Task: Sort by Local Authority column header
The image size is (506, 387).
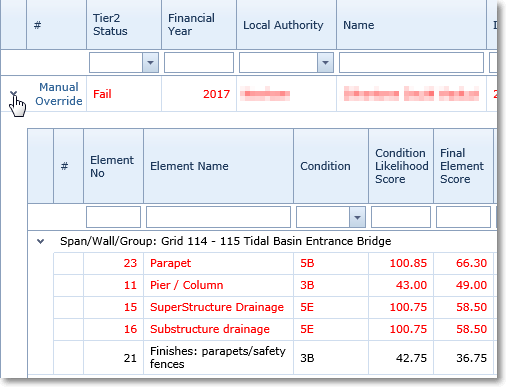Action: point(286,25)
